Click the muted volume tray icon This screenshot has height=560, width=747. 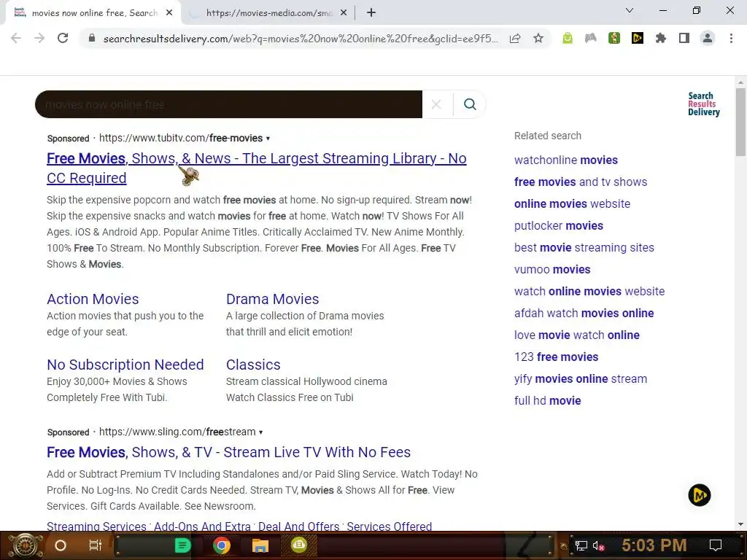click(x=599, y=545)
